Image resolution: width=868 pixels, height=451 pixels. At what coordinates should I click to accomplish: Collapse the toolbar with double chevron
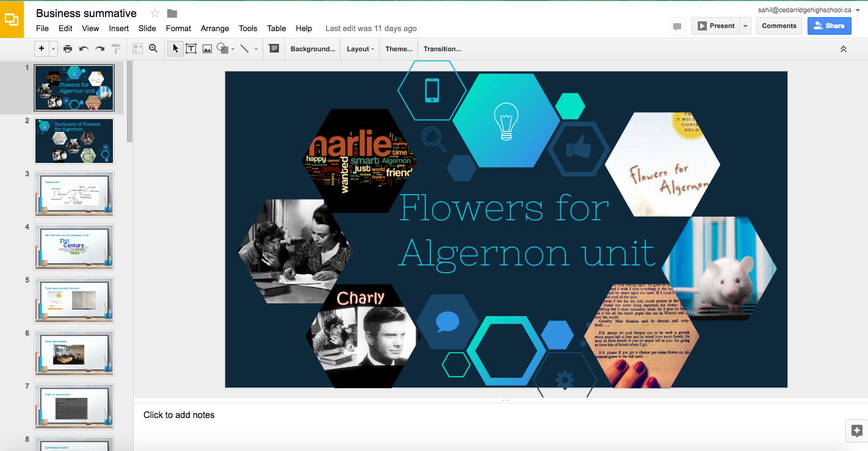point(844,49)
